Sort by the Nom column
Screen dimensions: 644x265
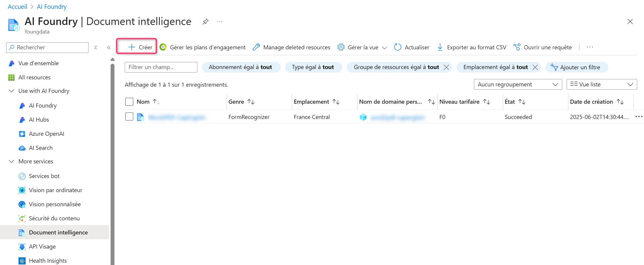[x=148, y=102]
